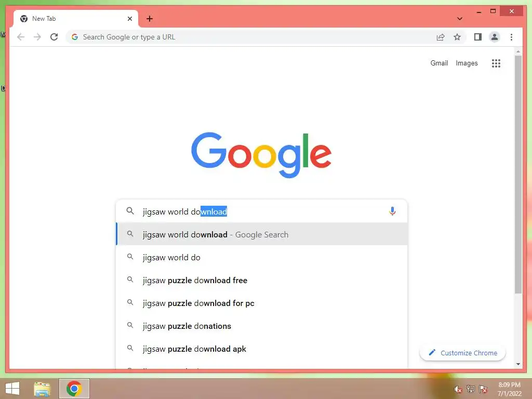Open the Action Center flag icon
Screen dimensions: 532x399
tap(483, 389)
